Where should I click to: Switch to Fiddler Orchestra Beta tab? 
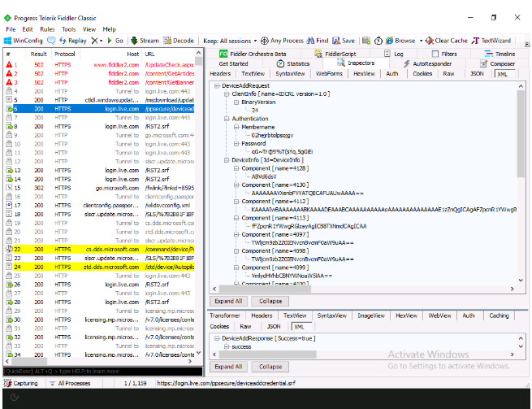[253, 54]
